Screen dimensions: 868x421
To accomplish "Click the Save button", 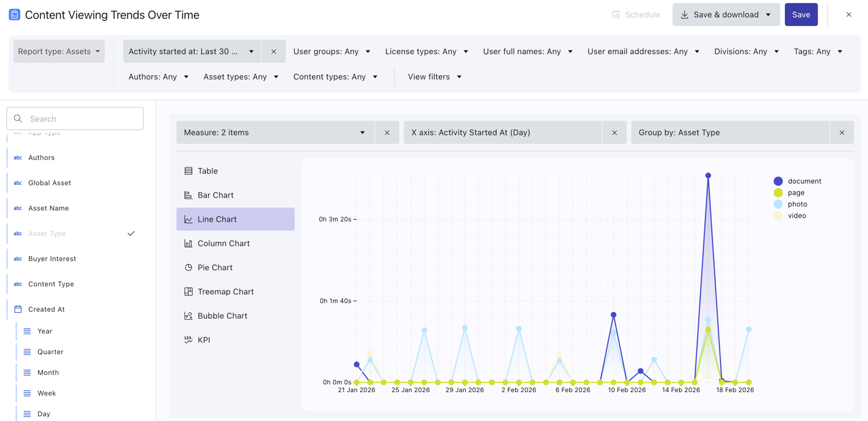I will point(801,15).
